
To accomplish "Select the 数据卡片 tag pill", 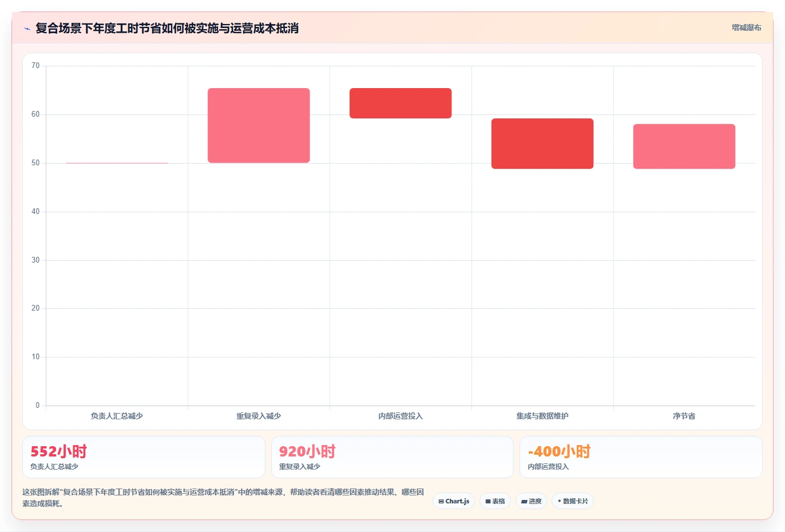I will 573,501.
